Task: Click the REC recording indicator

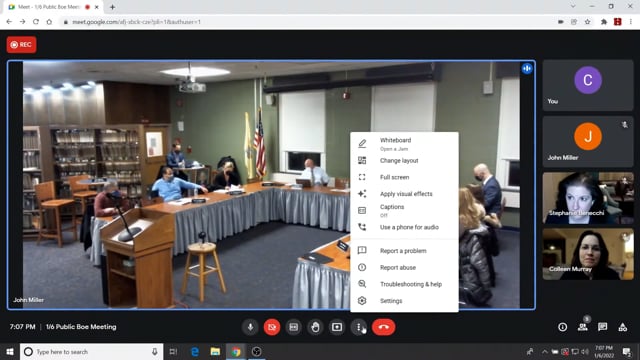Action: pos(21,44)
